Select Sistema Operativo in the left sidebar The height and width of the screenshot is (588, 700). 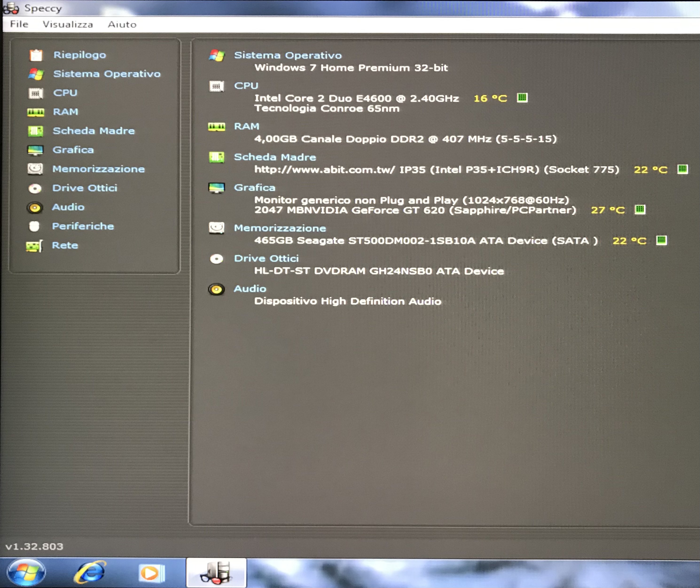coord(107,74)
